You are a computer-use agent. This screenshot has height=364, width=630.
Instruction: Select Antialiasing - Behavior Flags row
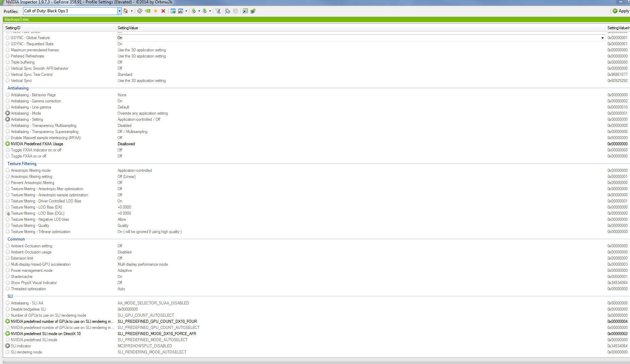316,95
